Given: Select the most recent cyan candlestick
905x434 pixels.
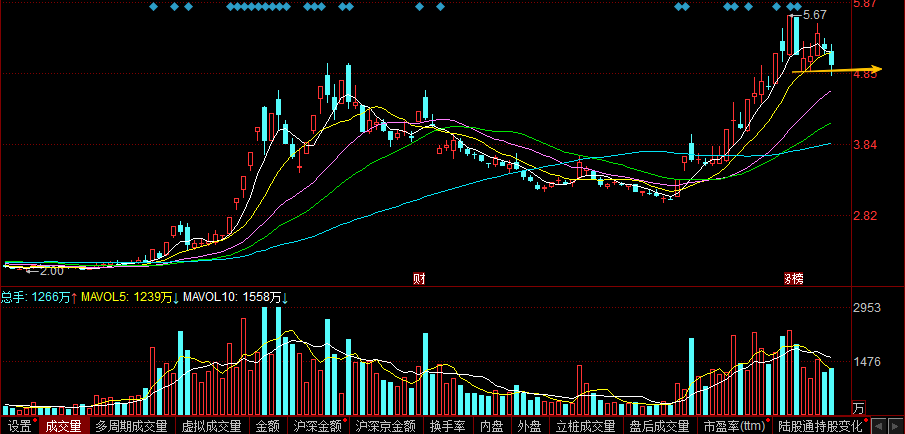Looking at the screenshot, I should tap(832, 59).
